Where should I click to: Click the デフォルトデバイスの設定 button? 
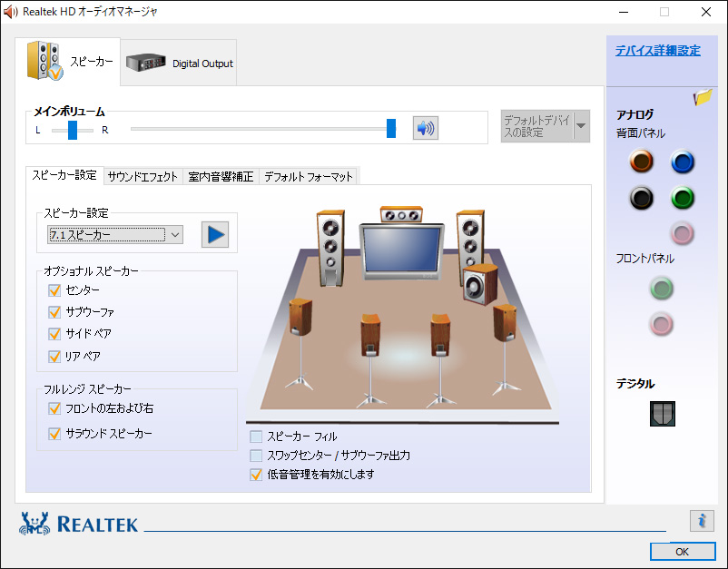pyautogui.click(x=537, y=126)
